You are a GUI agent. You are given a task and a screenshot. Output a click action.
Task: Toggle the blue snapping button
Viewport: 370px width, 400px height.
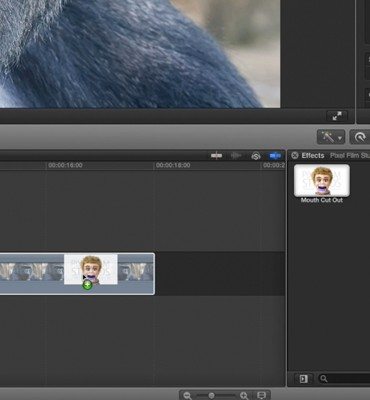pos(275,156)
